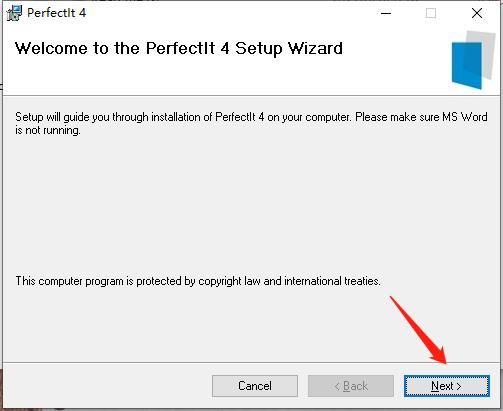This screenshot has height=411, width=503.
Task: Click the grayed-out maximize box icon
Action: pyautogui.click(x=431, y=13)
